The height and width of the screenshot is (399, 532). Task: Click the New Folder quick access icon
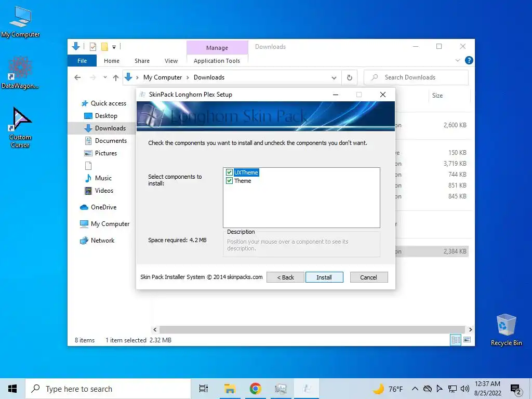[104, 47]
